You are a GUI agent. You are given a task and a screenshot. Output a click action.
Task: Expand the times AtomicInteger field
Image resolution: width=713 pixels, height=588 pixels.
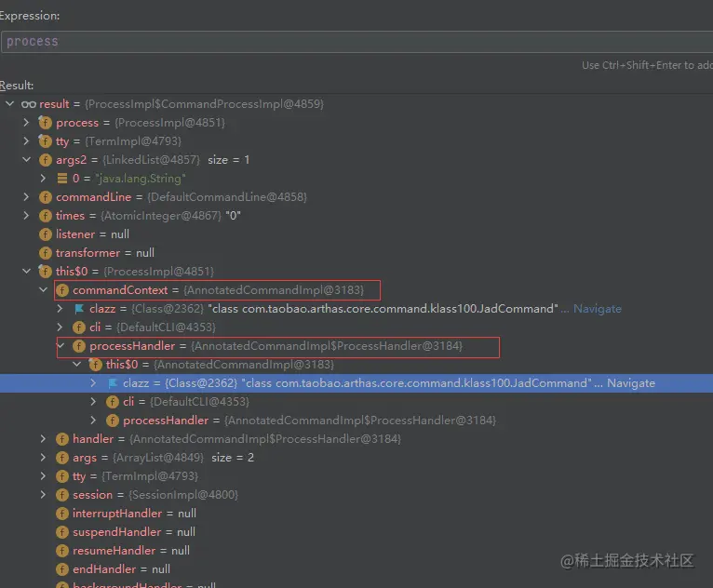(26, 216)
